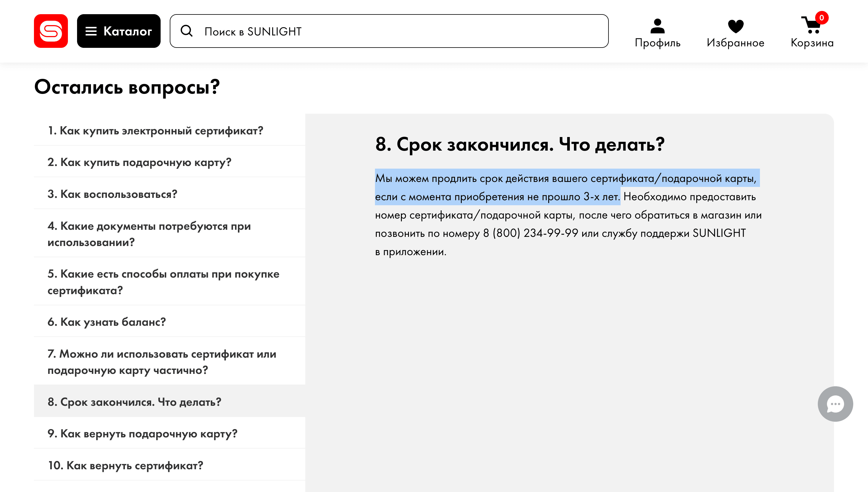Screen dimensions: 868x492
Task: Click the Остались вопросы? heading
Action: (127, 87)
